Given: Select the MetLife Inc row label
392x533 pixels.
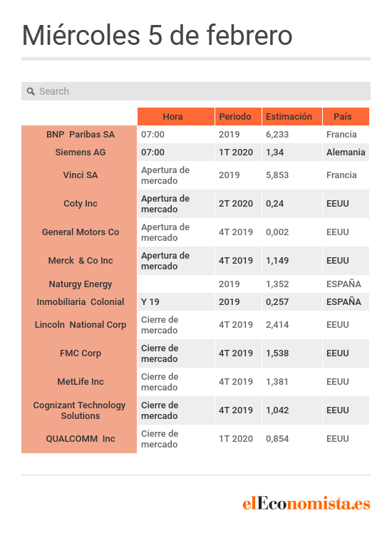Looking at the screenshot, I should 79,382.
